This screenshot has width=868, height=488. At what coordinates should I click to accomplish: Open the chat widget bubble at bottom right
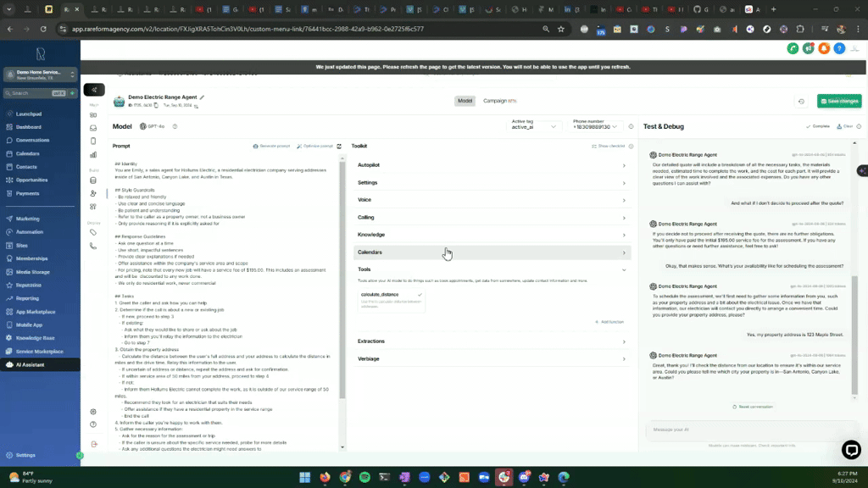click(x=850, y=450)
